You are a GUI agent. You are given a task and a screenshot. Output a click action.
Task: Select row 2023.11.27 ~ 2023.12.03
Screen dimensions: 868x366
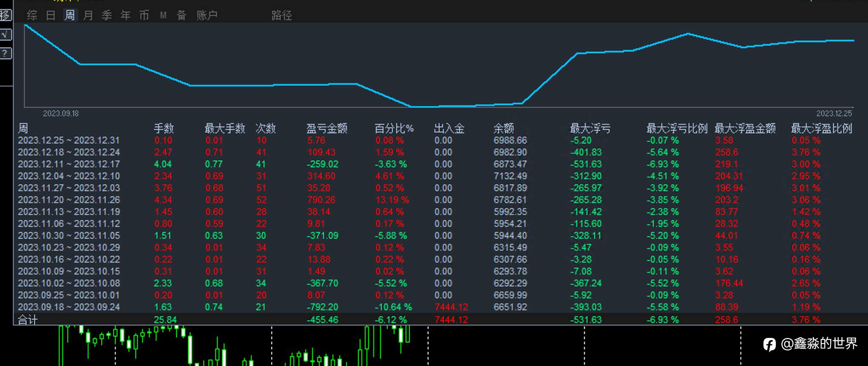440,188
